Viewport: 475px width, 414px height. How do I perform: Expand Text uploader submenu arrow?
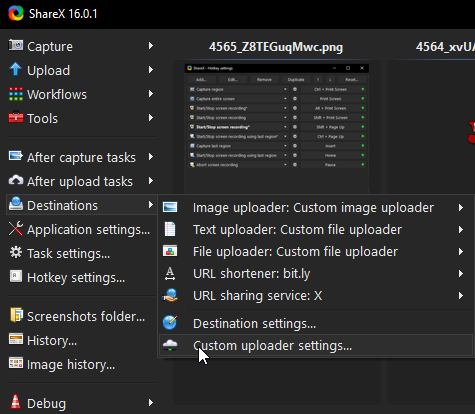click(x=461, y=230)
